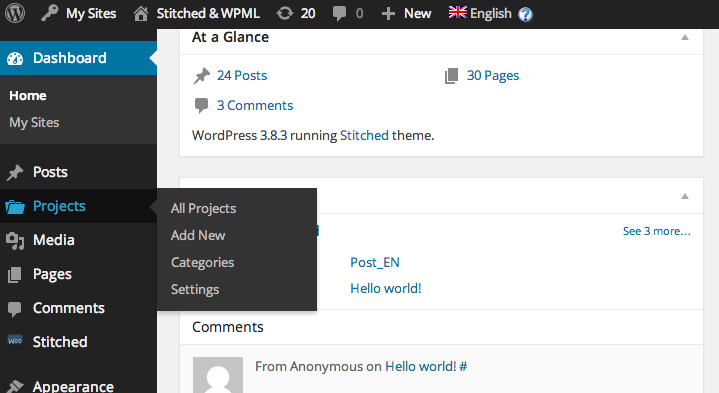Open Categories in Projects submenu

click(203, 262)
